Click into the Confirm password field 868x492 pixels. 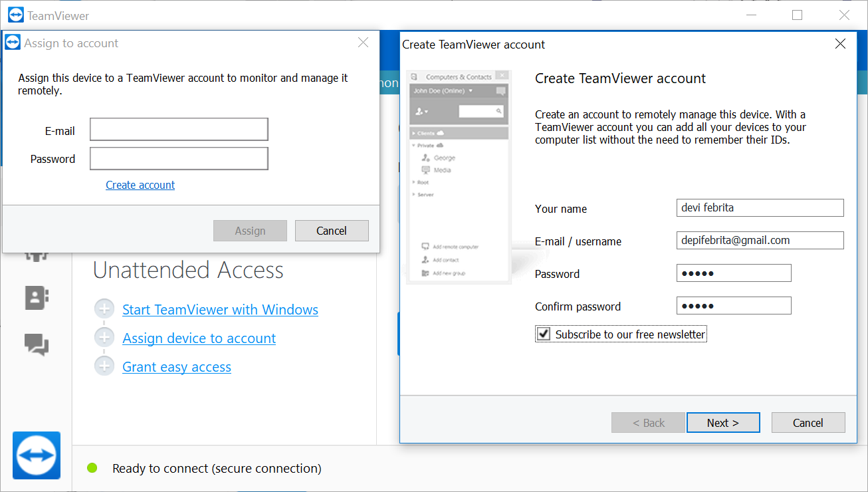pyautogui.click(x=734, y=306)
